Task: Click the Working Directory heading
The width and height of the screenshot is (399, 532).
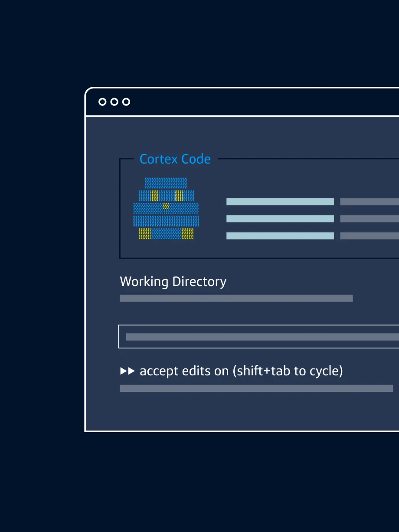Action: (173, 282)
